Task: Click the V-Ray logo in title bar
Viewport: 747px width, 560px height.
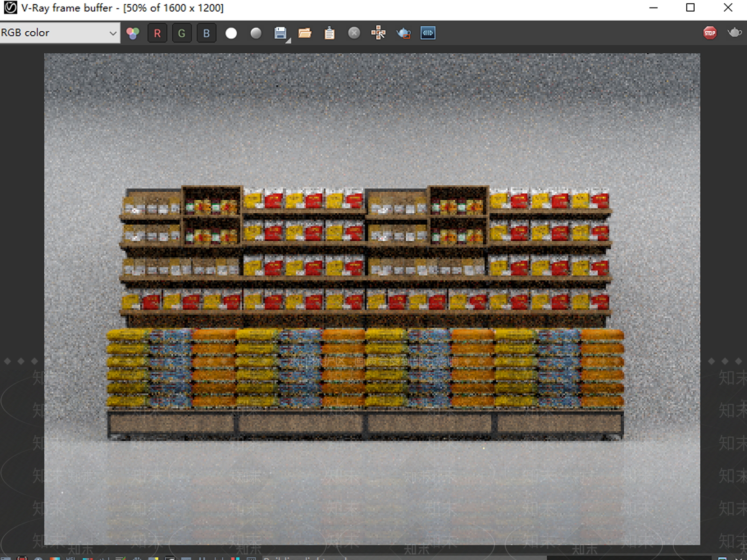Action: [10, 8]
